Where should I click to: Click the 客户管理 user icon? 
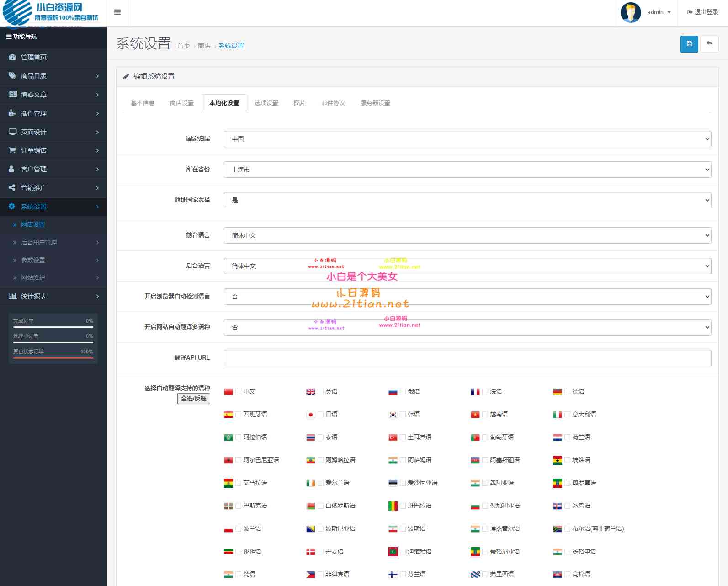pyautogui.click(x=12, y=169)
